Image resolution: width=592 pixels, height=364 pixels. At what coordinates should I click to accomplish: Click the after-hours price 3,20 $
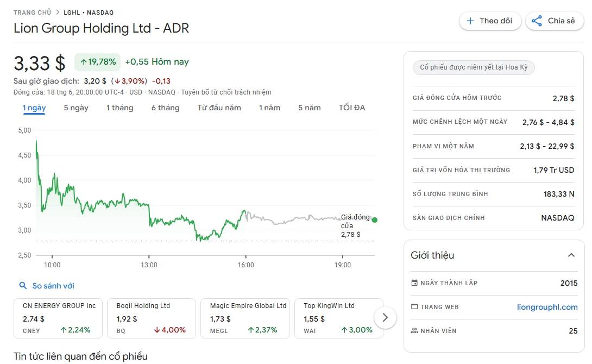click(95, 81)
